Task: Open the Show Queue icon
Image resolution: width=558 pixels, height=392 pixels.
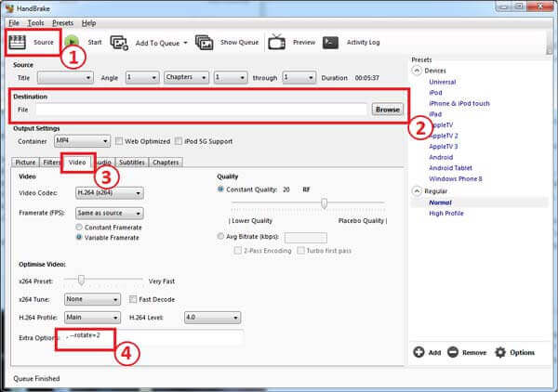Action: tap(205, 43)
